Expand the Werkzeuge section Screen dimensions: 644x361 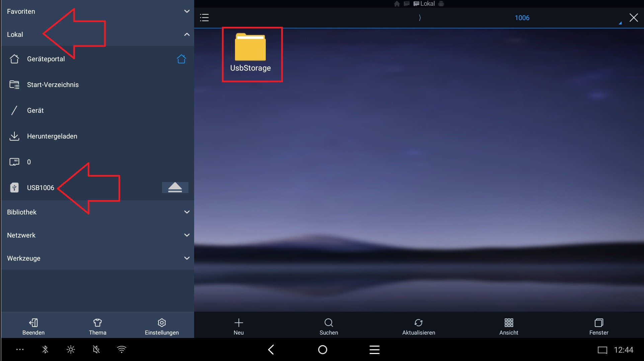[97, 258]
